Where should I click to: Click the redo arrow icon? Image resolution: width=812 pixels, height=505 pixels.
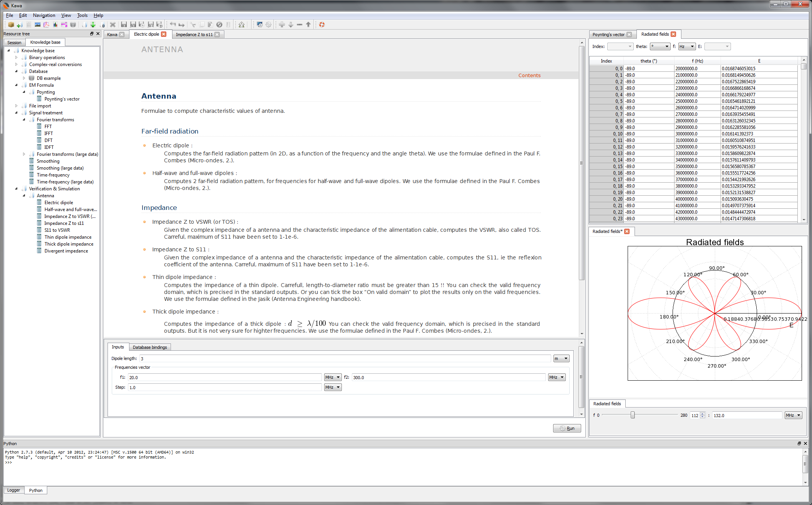tap(182, 25)
